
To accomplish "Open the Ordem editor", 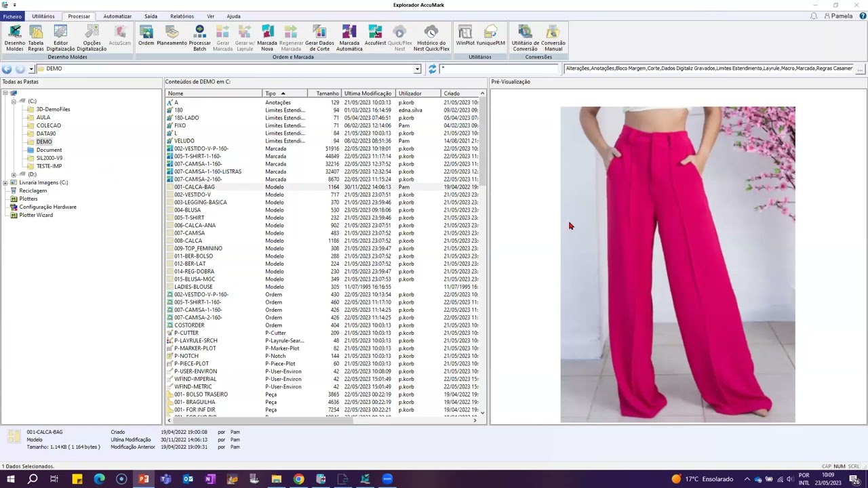I will (146, 37).
